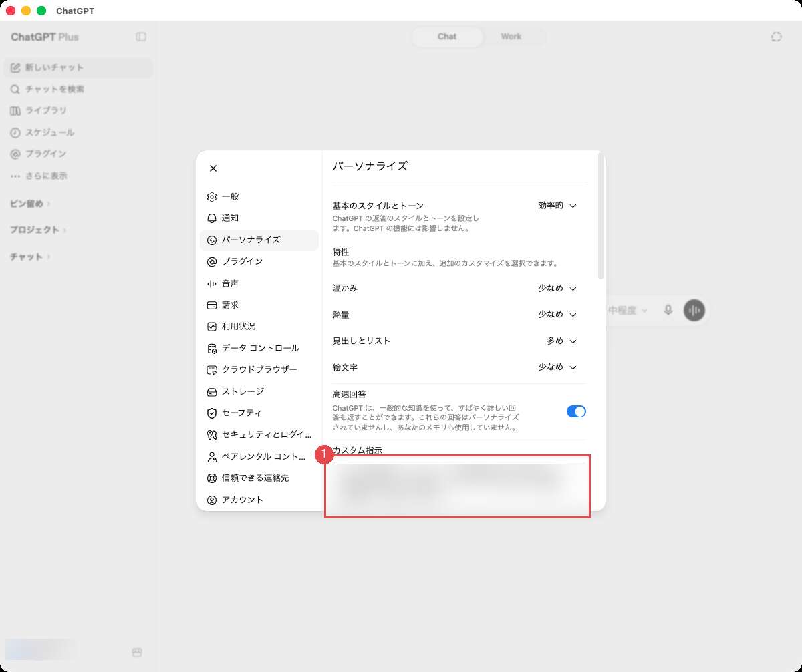Click the 特性 section heading text

341,252
